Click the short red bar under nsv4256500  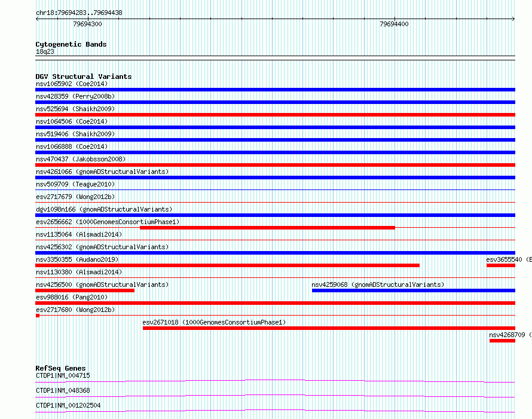[x=85, y=290]
